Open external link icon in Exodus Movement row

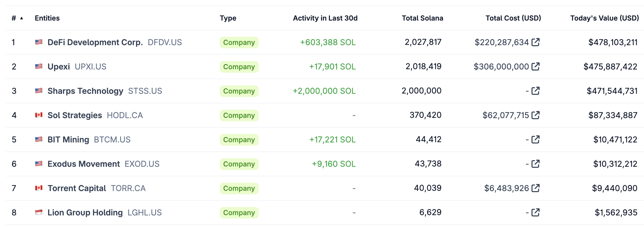(x=536, y=164)
